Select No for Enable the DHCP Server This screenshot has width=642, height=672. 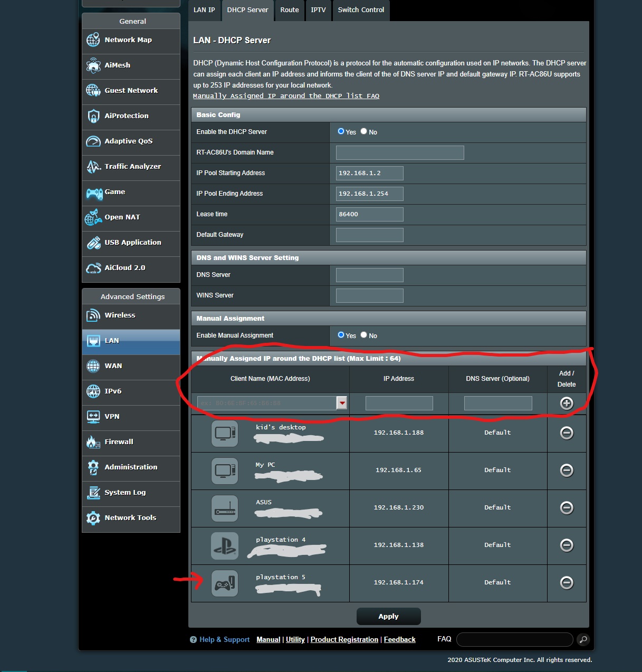point(363,131)
